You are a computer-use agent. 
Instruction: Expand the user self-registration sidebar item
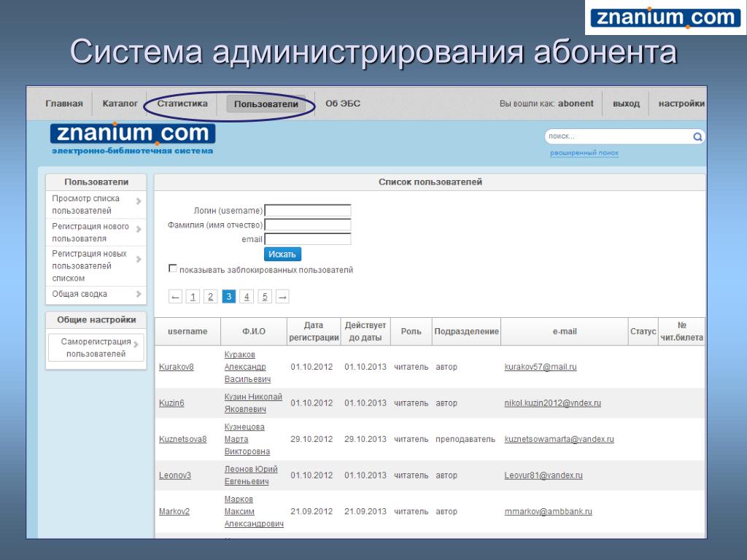pos(136,344)
